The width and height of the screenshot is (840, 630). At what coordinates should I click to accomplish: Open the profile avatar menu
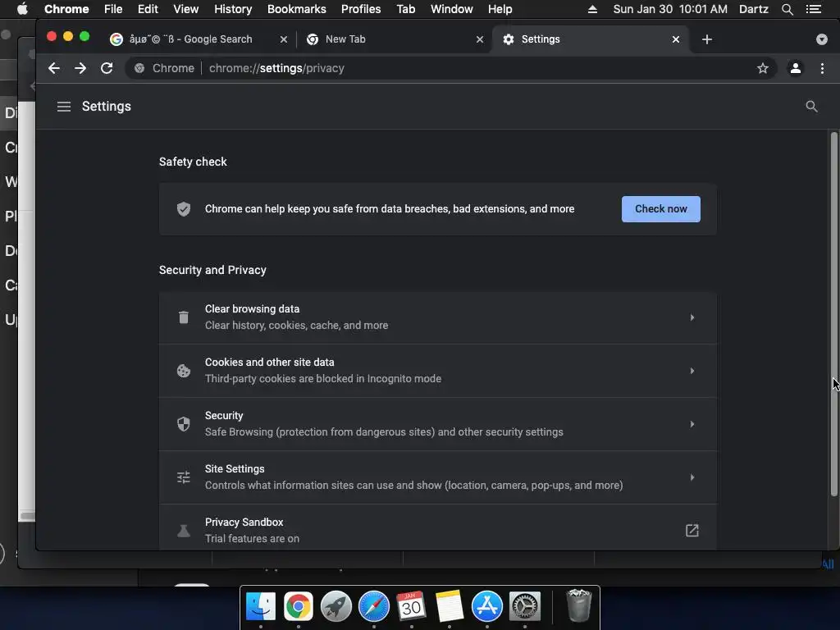pos(796,68)
